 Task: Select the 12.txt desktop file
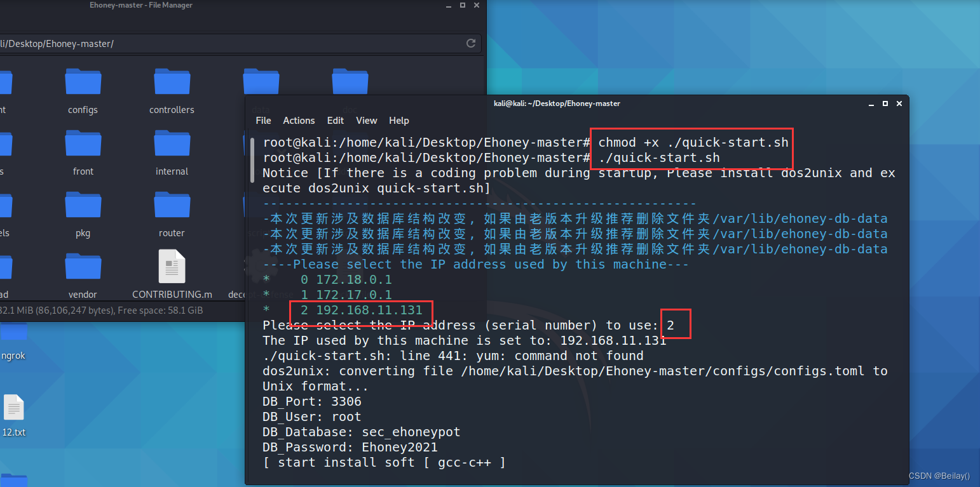pos(14,408)
